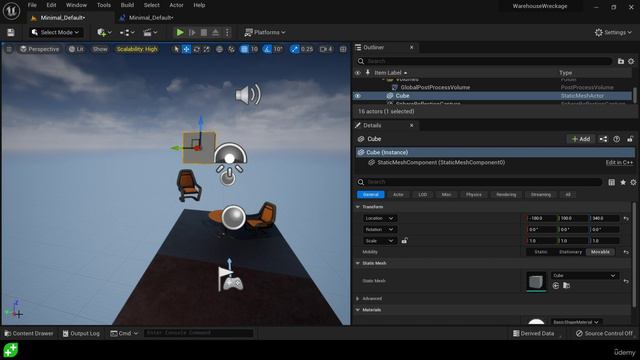The image size is (640, 360).
Task: Change the grid snap value 10
Action: [x=254, y=49]
